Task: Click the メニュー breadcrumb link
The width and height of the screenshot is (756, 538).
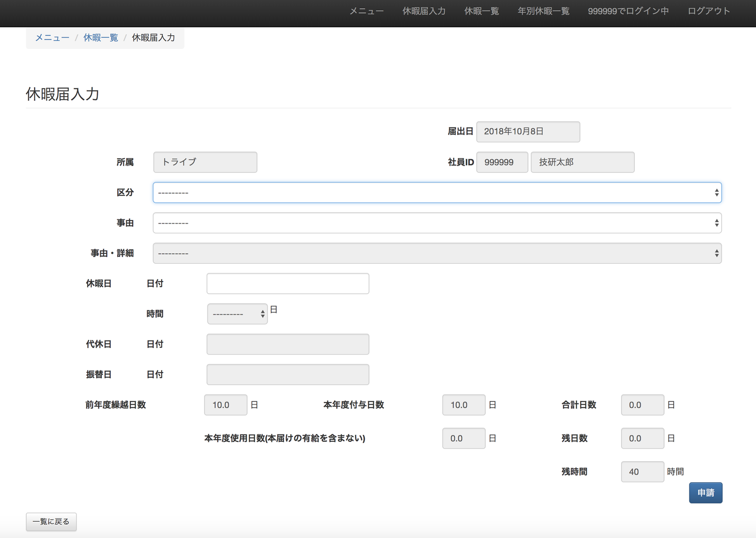Action: point(52,38)
